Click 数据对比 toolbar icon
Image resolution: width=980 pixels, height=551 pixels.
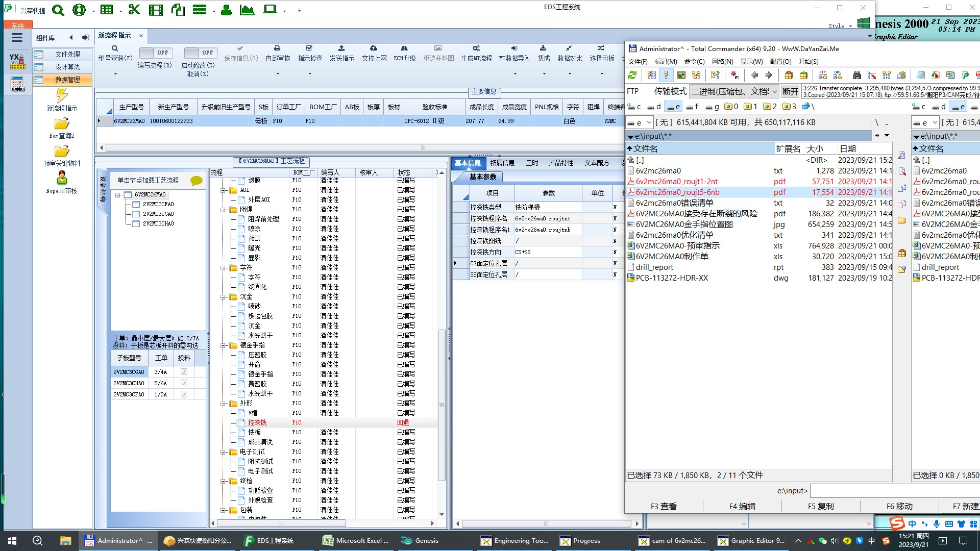[x=569, y=53]
